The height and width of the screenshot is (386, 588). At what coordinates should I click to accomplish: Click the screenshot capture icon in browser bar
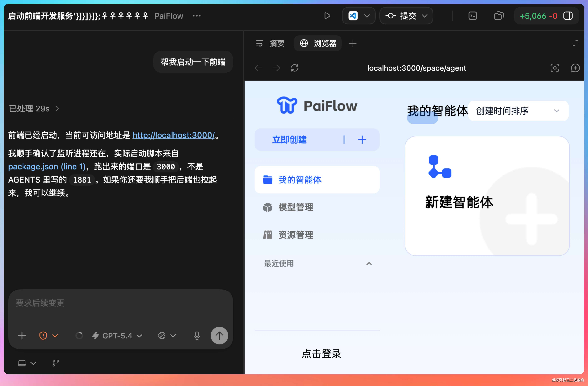click(x=554, y=68)
